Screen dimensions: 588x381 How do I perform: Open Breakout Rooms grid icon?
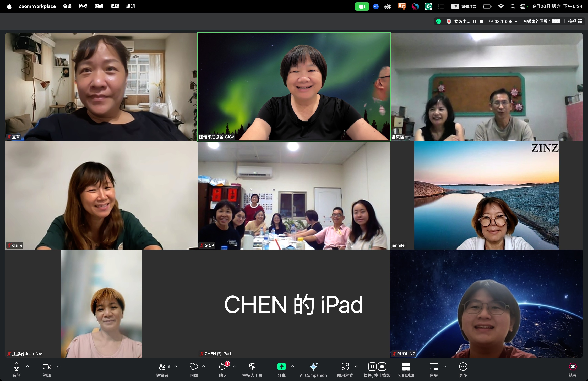[406, 367]
